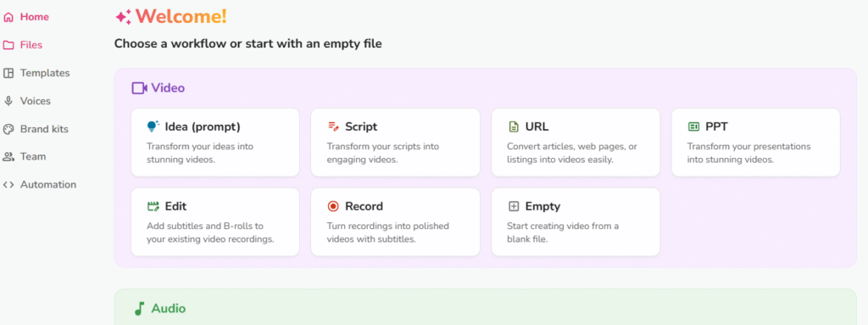Click the Edit clapperboard icon
The height and width of the screenshot is (325, 868).
(x=153, y=207)
